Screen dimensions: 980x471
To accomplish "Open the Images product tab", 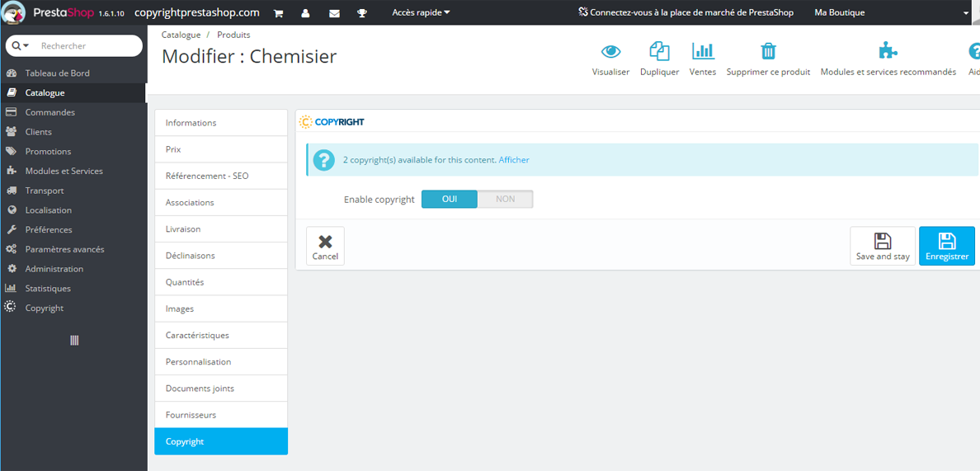I will [221, 309].
